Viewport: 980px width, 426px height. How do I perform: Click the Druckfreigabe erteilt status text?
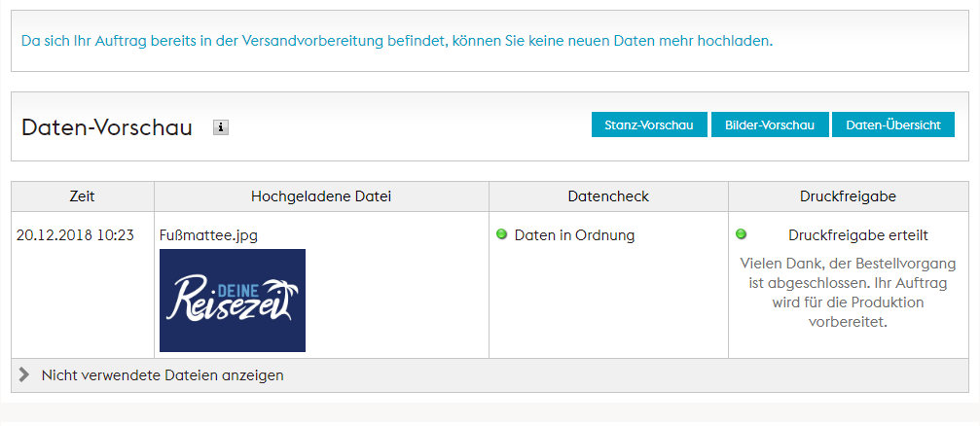pos(857,235)
